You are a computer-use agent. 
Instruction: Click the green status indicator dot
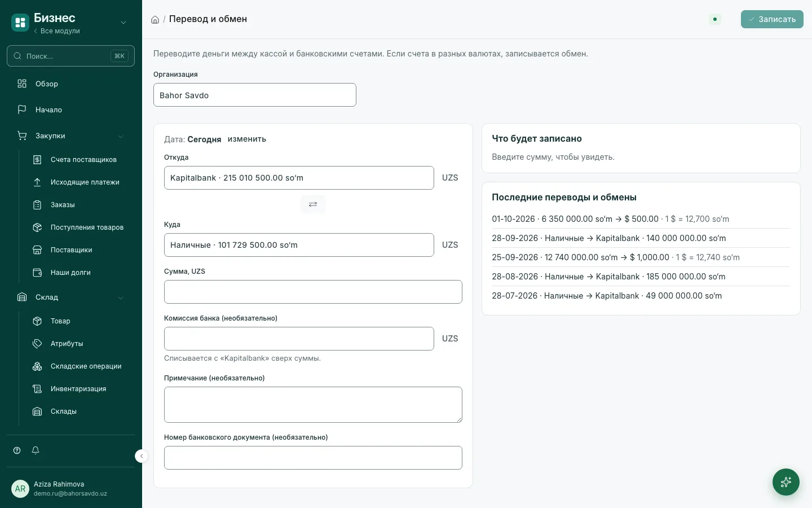click(715, 19)
